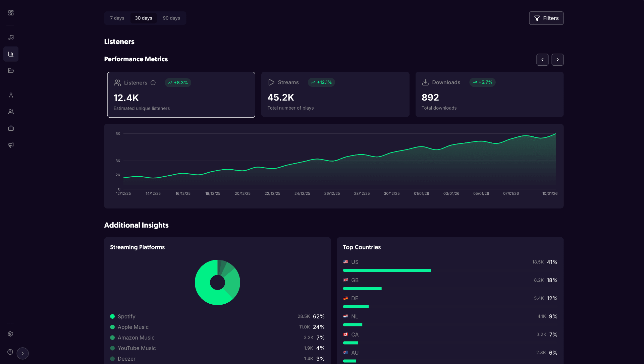Select the 7 days range tab

117,18
